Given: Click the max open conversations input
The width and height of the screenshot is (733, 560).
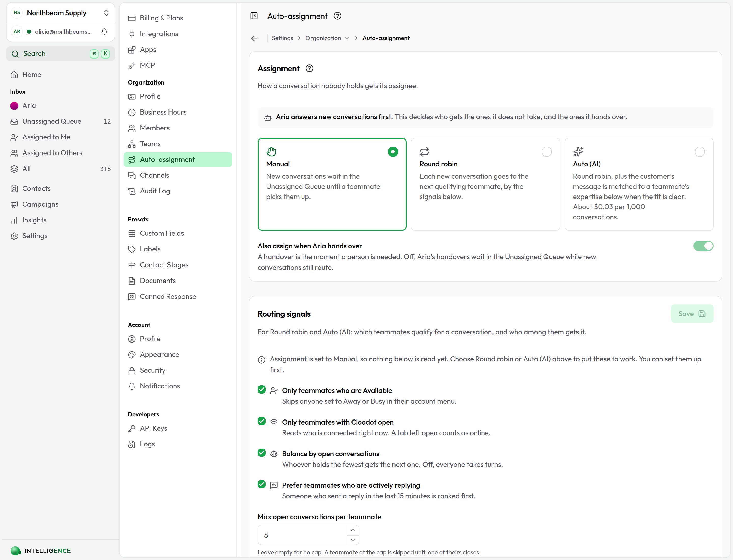Looking at the screenshot, I should click(303, 535).
